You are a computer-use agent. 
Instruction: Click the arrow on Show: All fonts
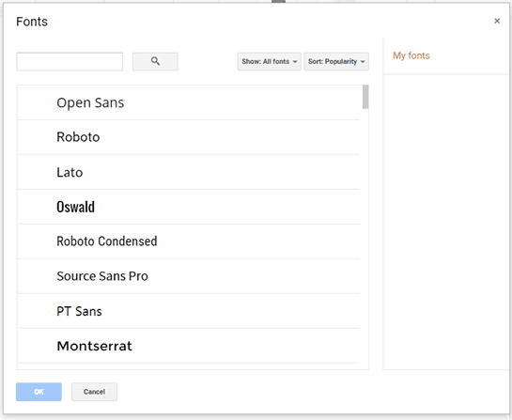(x=295, y=62)
